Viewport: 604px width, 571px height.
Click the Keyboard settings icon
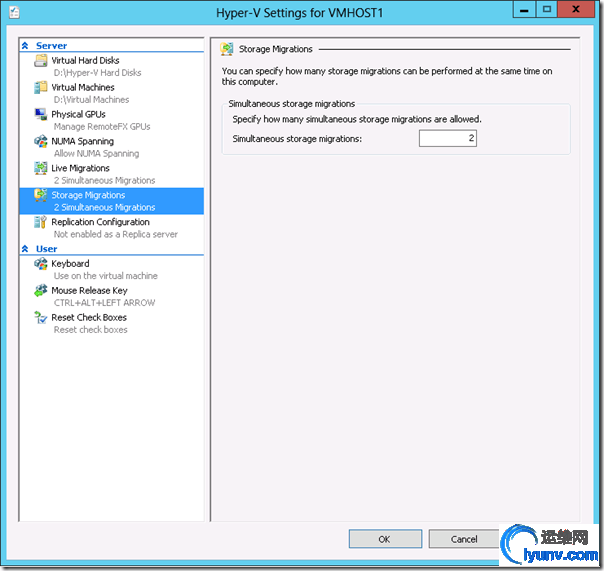coord(40,264)
